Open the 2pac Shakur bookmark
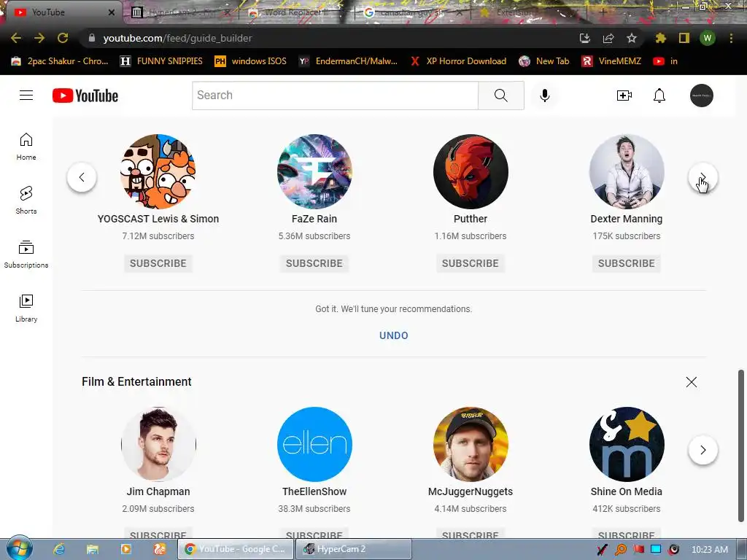Image resolution: width=747 pixels, height=560 pixels. pyautogui.click(x=60, y=61)
